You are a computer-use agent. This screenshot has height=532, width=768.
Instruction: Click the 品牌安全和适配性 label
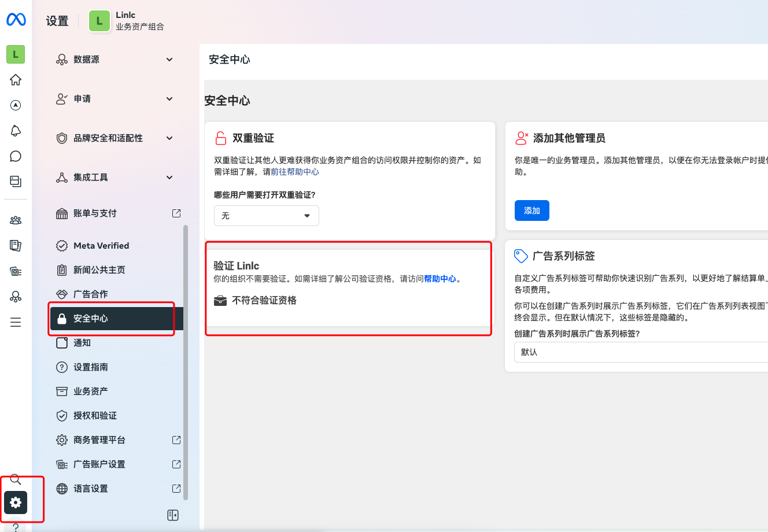pos(108,138)
